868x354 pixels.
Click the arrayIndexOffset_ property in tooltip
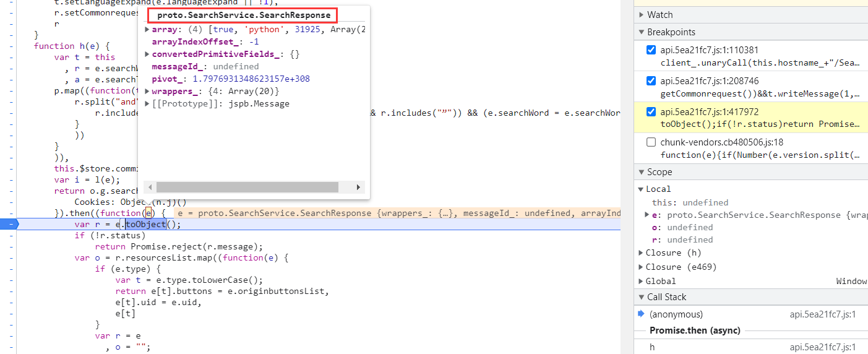coord(205,42)
